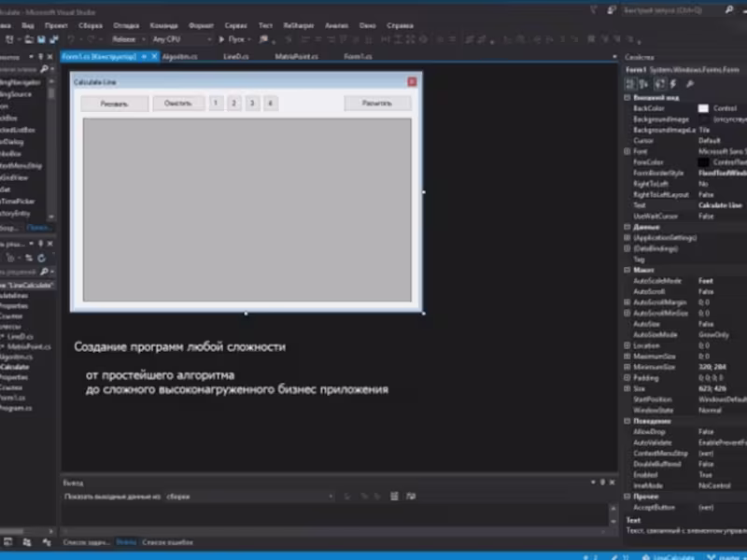Click the Расчитать button on the form
The width and height of the screenshot is (747, 560).
377,104
